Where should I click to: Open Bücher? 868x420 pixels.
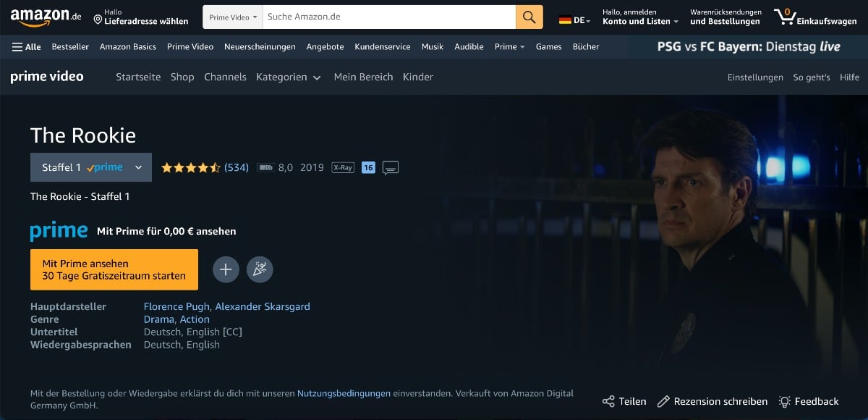tap(586, 47)
